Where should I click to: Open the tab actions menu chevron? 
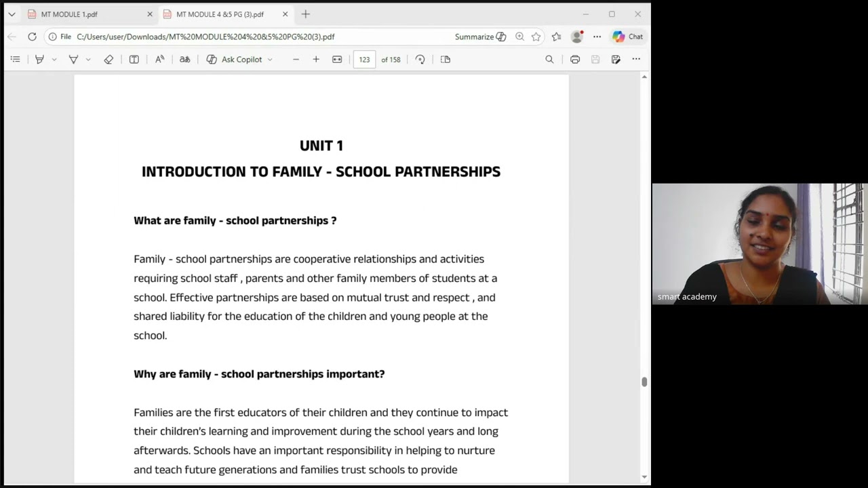tap(12, 14)
